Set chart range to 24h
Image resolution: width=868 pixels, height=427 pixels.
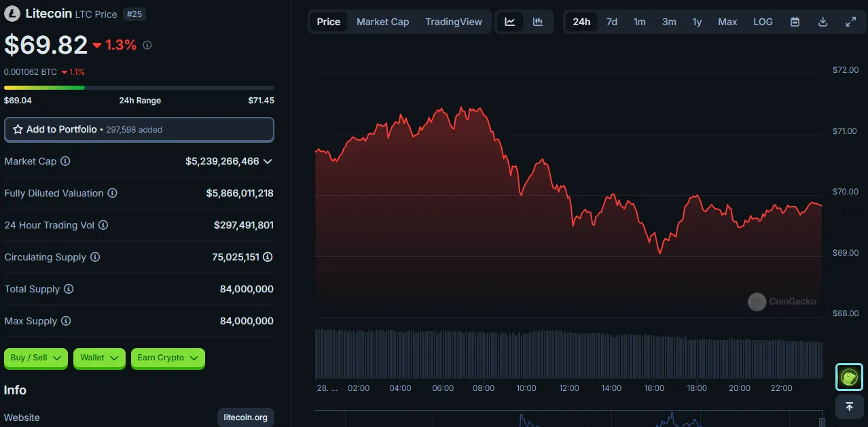581,22
